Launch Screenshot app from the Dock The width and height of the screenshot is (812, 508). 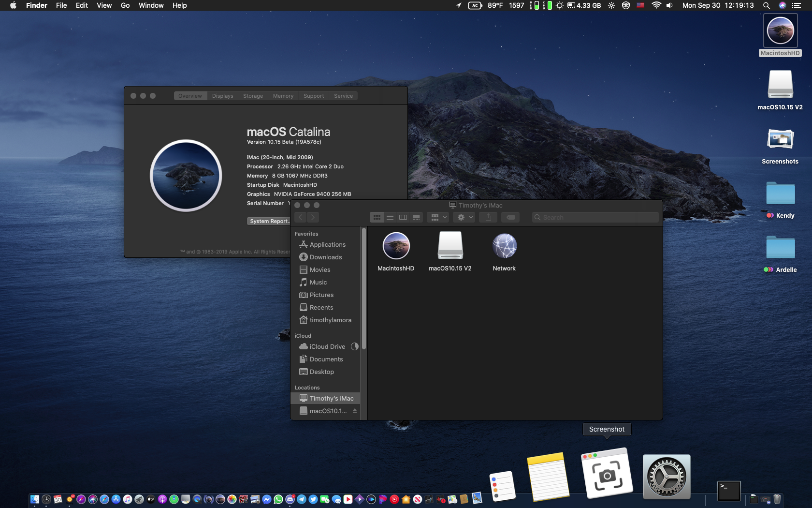click(x=607, y=474)
